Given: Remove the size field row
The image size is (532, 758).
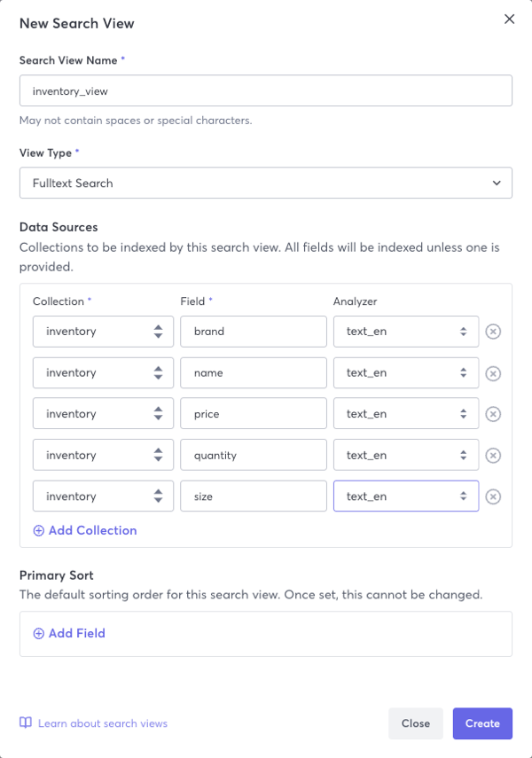Looking at the screenshot, I should pyautogui.click(x=494, y=496).
